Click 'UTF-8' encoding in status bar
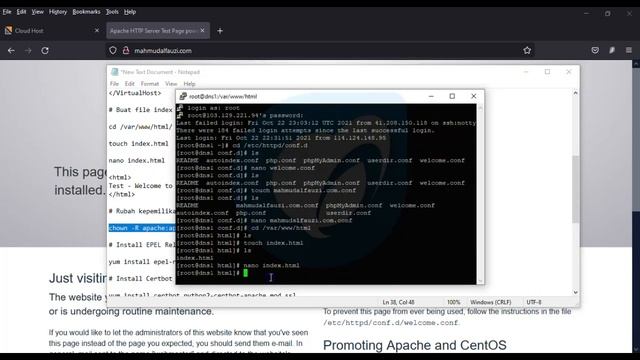This screenshot has width=640, height=360. [534, 302]
